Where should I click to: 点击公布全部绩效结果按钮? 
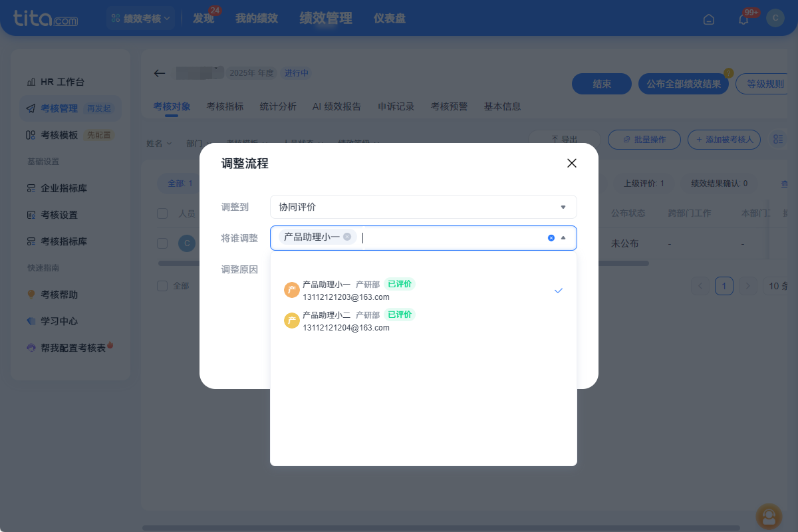[683, 84]
